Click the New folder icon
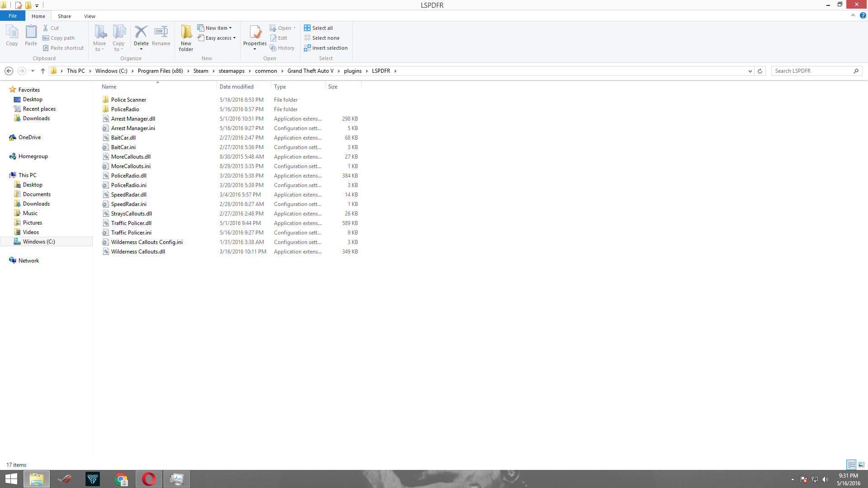The image size is (868, 488). click(186, 33)
